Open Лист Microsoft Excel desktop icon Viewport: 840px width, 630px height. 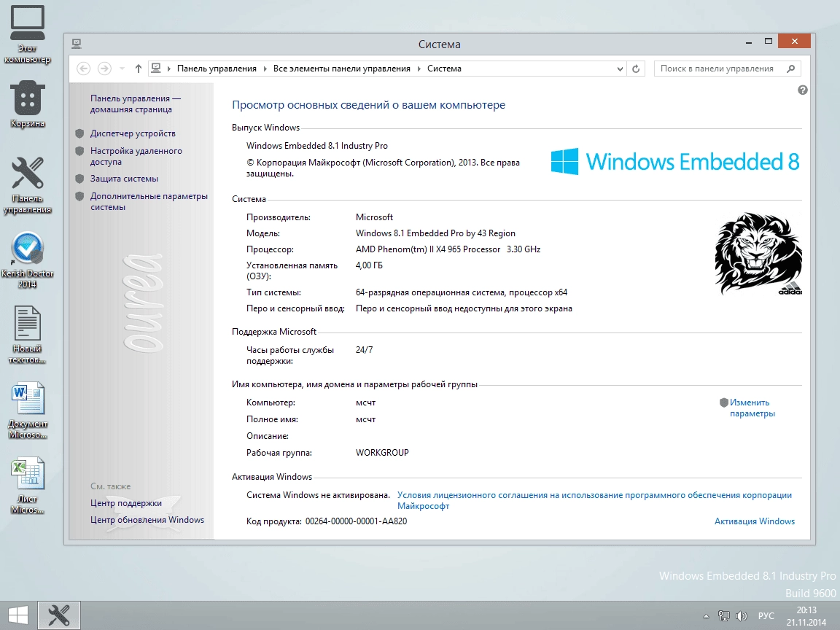coord(27,486)
